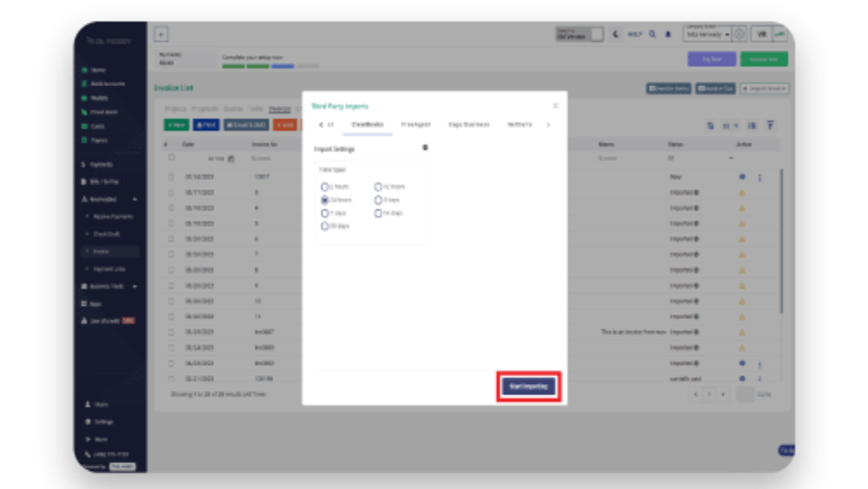Open Cloud Bank in the sidebar
Screen dimensions: 868x489
[100, 112]
